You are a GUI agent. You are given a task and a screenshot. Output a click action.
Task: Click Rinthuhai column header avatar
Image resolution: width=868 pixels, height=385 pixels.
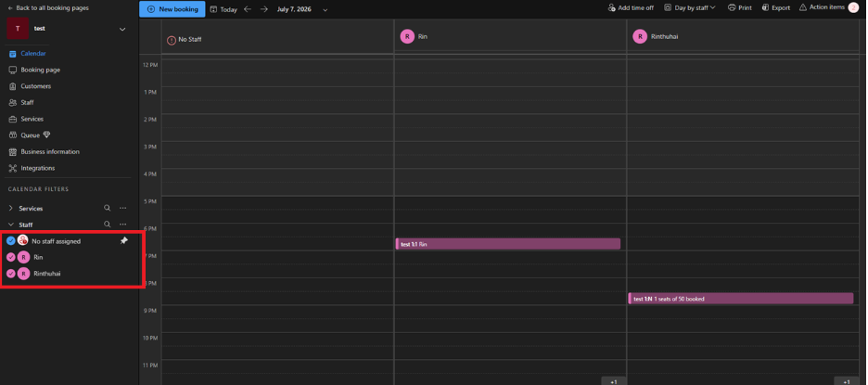coord(640,36)
